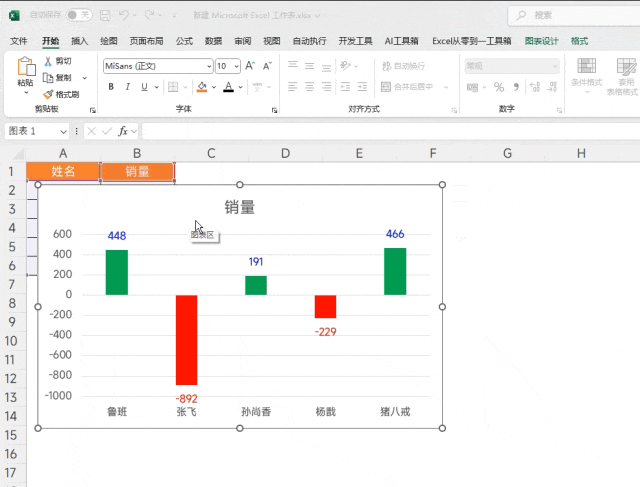Viewport: 640px width, 487px height.
Task: Open the Name Box dropdown showing 图表 1
Action: (63, 131)
